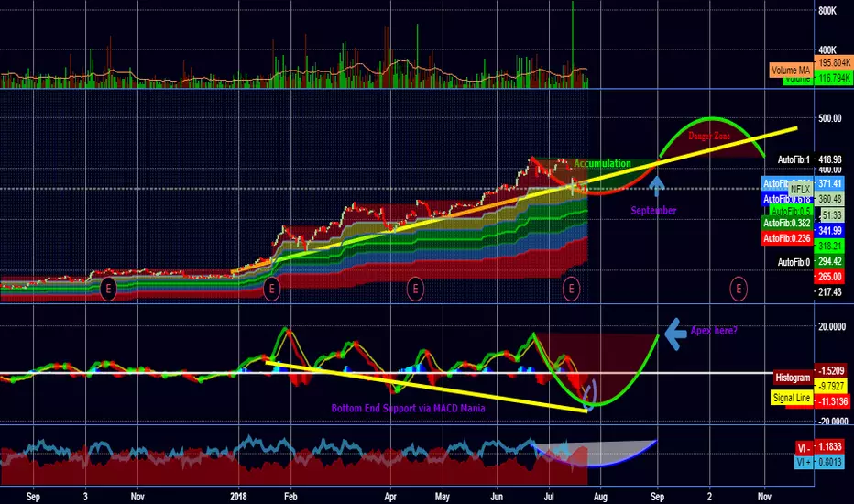Click the May label on time axis
The width and height of the screenshot is (854, 504).
[x=442, y=497]
